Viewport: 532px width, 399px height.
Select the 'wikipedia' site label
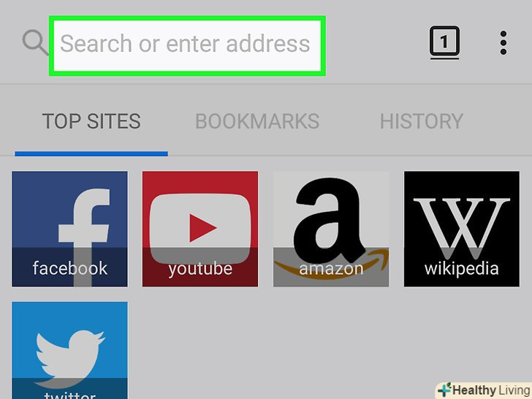click(x=461, y=269)
